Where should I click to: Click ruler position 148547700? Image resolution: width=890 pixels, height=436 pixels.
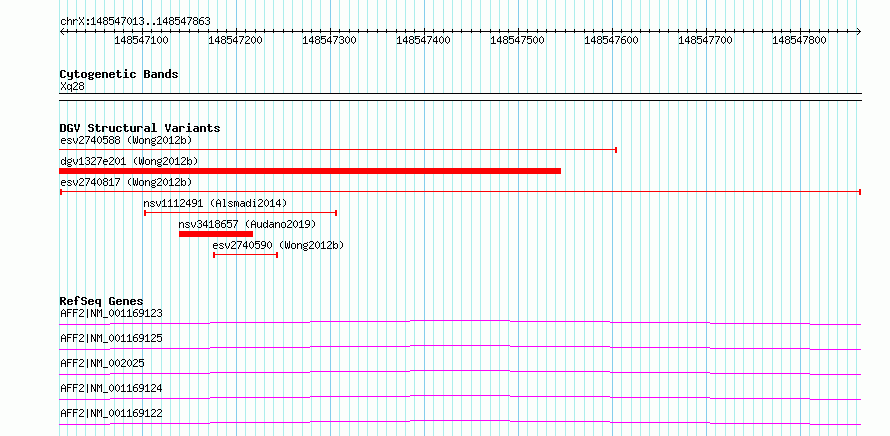click(x=706, y=40)
